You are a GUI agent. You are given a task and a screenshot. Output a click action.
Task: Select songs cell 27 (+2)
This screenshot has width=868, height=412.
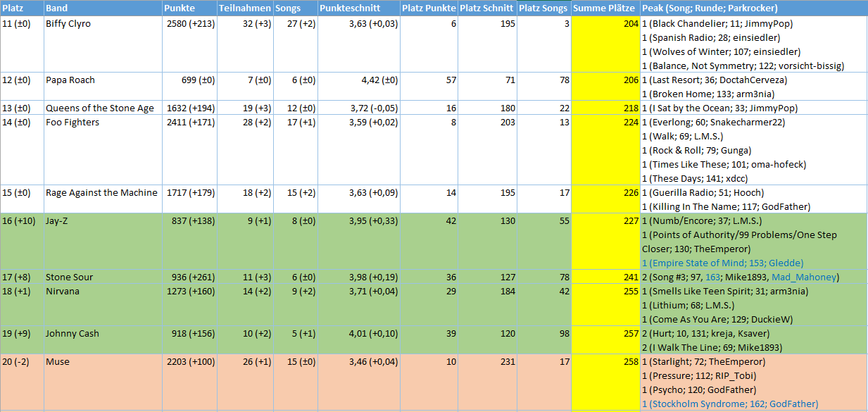point(295,44)
